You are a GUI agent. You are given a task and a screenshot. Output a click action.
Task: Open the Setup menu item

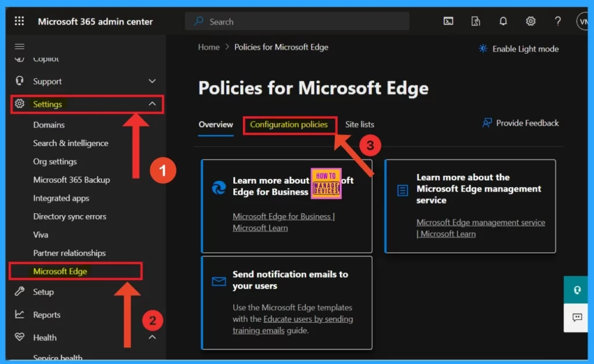click(43, 292)
